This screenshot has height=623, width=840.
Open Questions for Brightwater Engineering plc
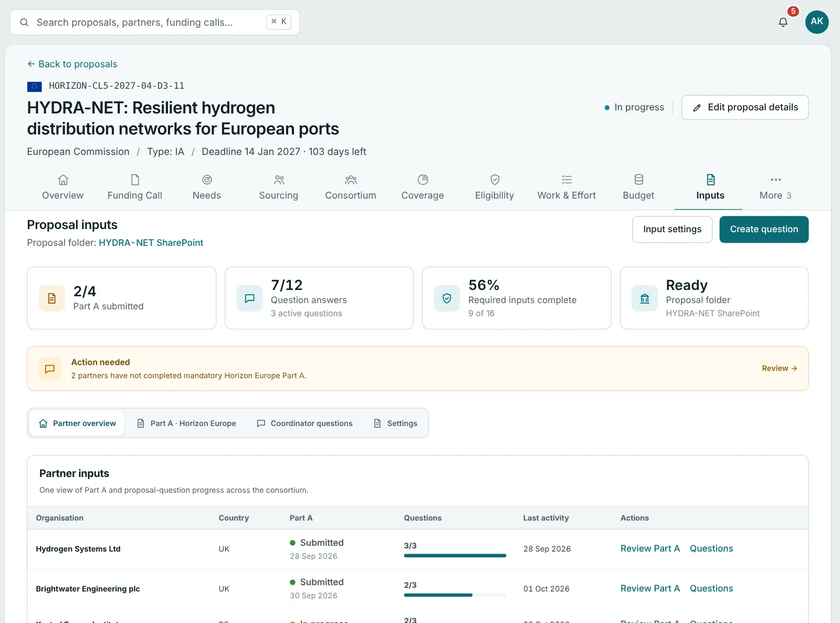[711, 588]
